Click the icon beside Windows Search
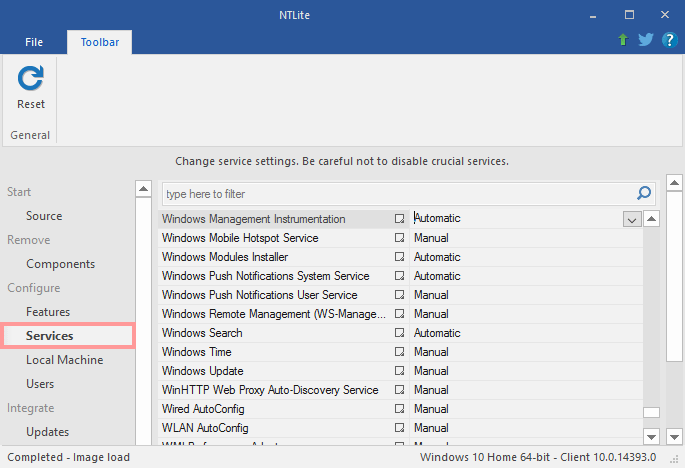The width and height of the screenshot is (685, 468). [x=399, y=333]
